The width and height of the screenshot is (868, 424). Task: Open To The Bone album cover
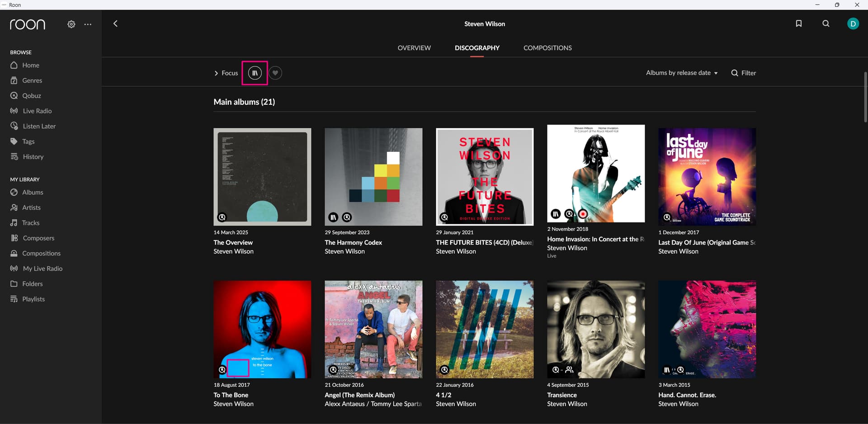tap(262, 330)
